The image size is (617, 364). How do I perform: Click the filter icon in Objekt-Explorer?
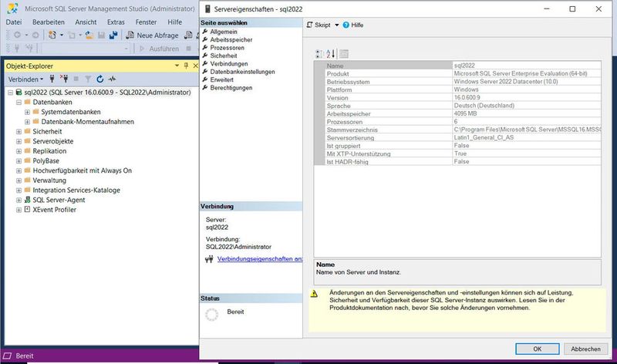(x=88, y=79)
